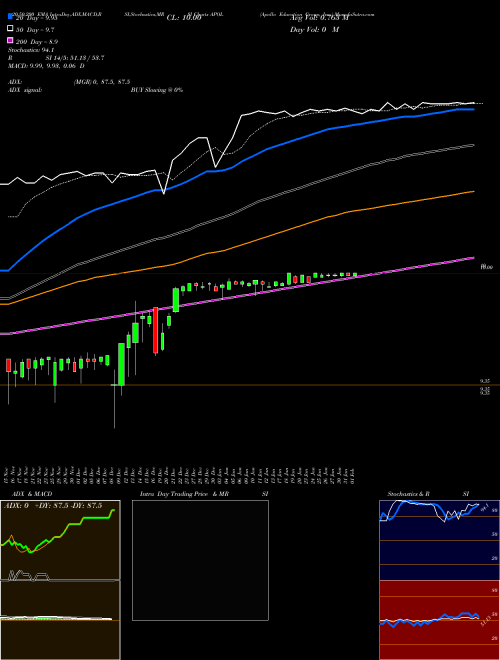Click the white 50 Day legend swatch
This screenshot has height=660, width=500.
coord(10,29)
